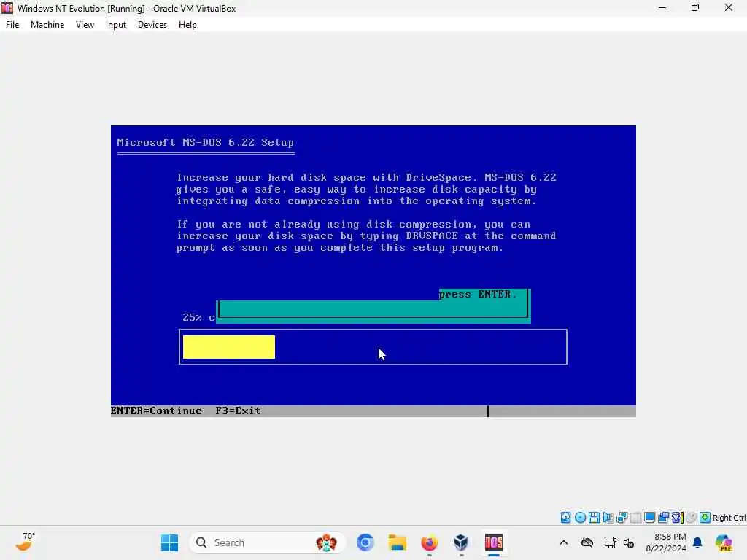Open the notifications bell icon

697,542
